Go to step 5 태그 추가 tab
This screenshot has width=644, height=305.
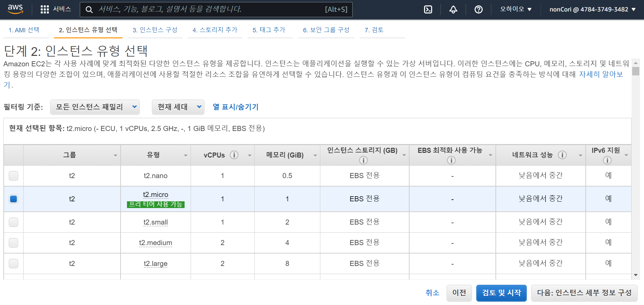(x=269, y=30)
